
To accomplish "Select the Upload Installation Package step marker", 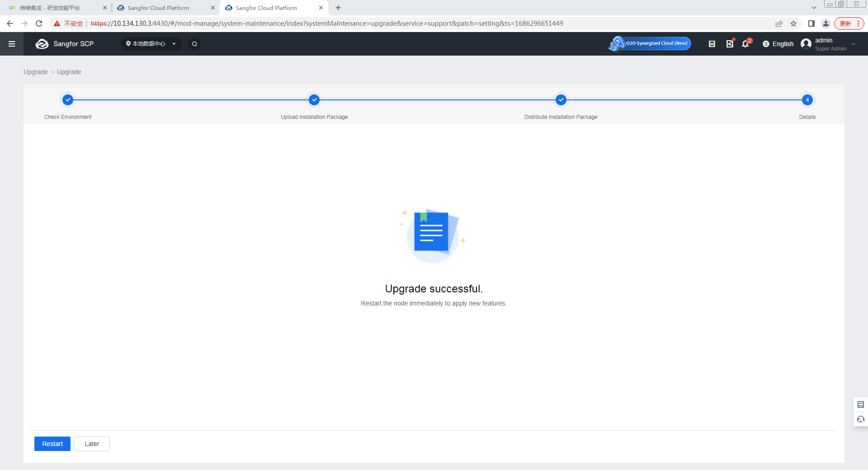I will point(314,100).
